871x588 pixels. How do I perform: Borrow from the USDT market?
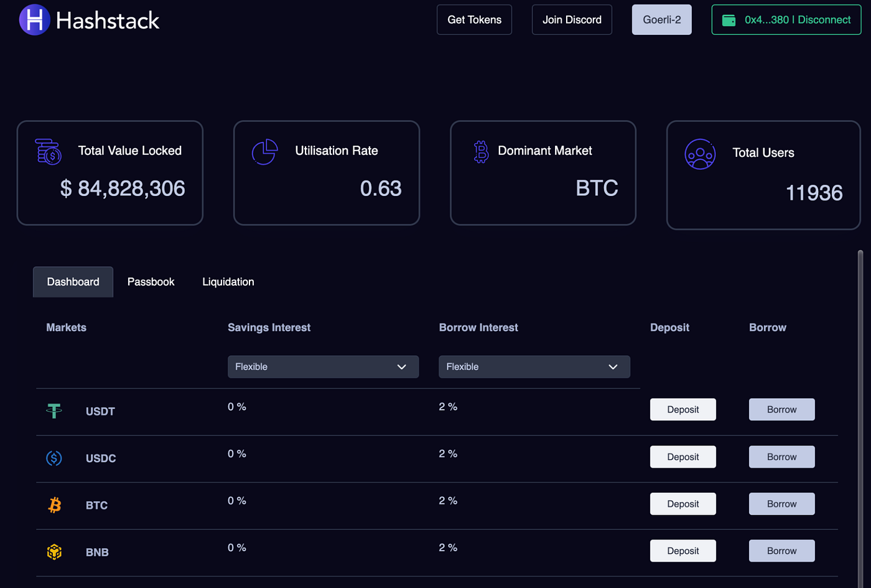click(x=782, y=409)
